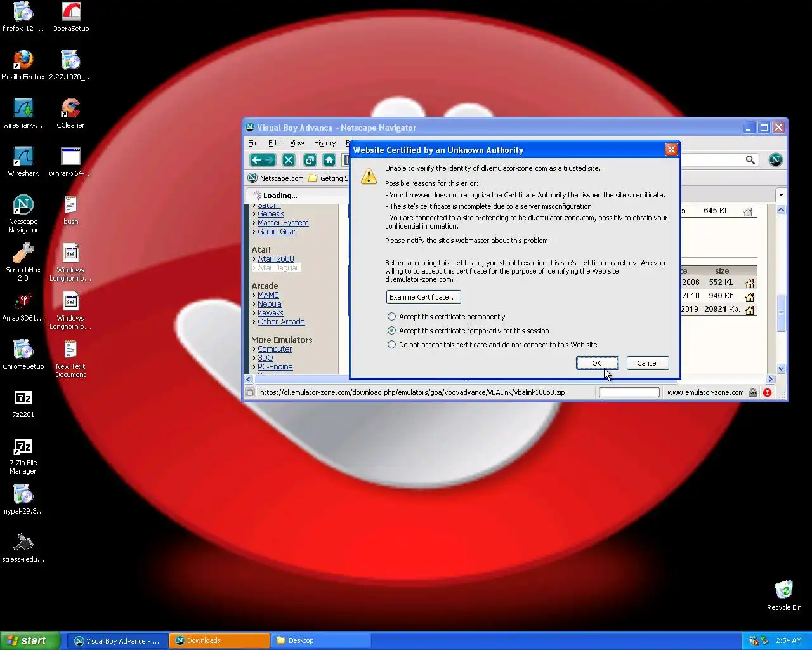Screen dimensions: 812x650
Task: Select the New Text Document desktop icon
Action: (70, 359)
